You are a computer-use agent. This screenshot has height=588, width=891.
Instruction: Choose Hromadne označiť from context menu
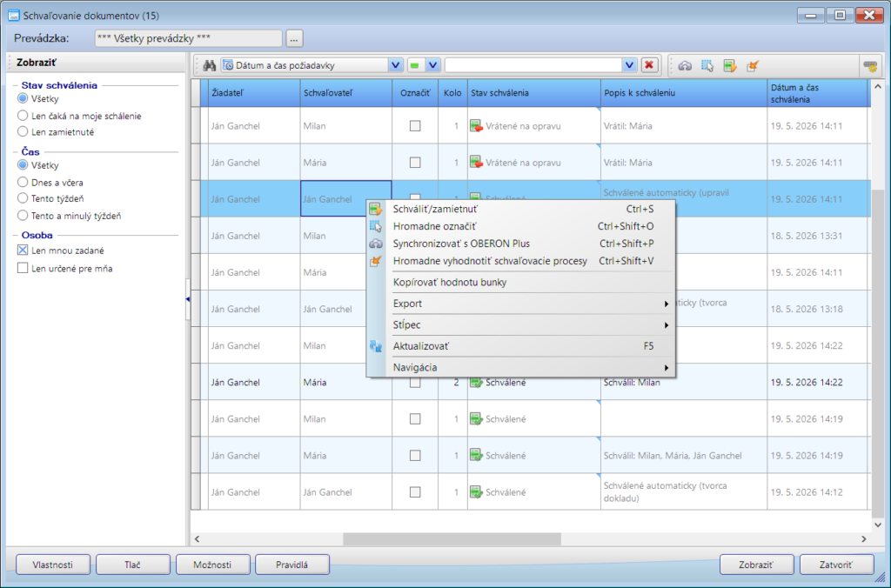tap(520, 226)
